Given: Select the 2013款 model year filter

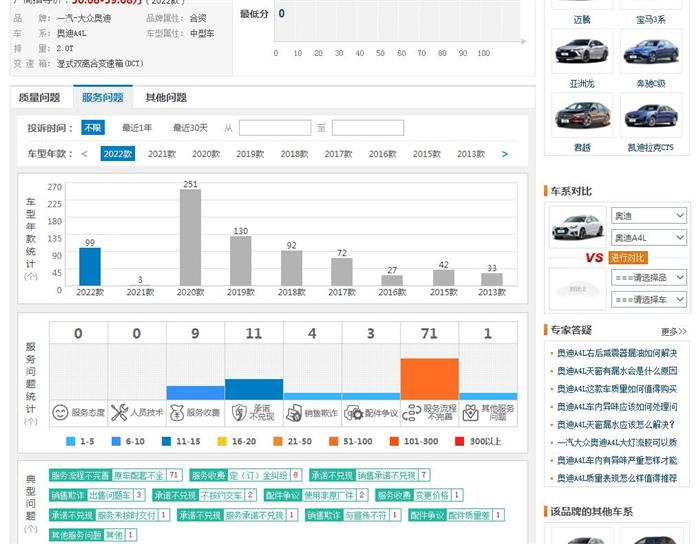Looking at the screenshot, I should [x=471, y=154].
